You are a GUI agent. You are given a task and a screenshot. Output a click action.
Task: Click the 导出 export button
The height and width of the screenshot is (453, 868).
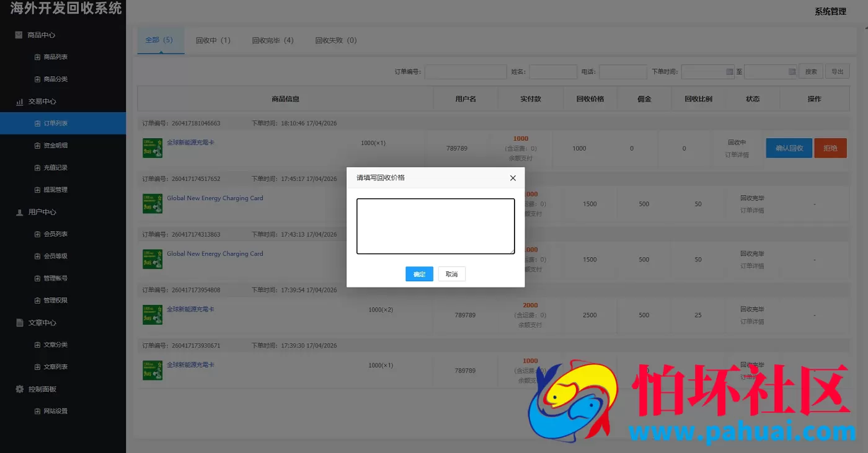[837, 72]
